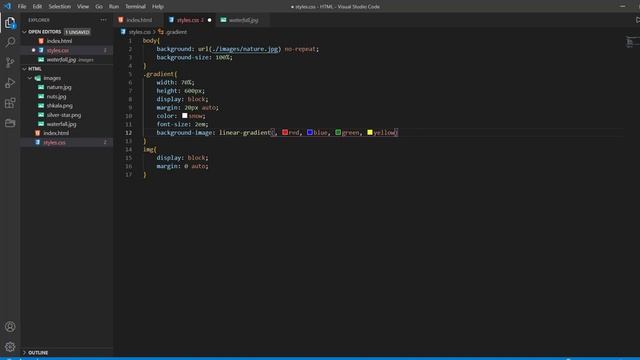Click the minimap at the editor's right
640x360 pixels.
632,42
